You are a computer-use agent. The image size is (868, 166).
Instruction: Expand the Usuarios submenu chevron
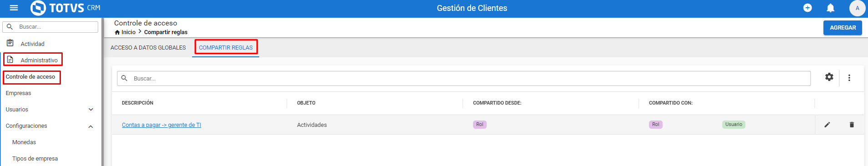pos(91,110)
